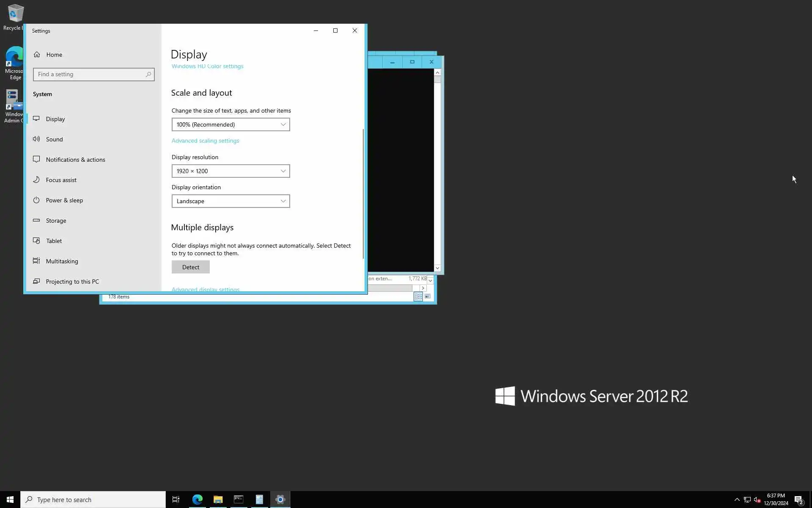Go to Settings Home
The image size is (812, 508).
(54, 55)
